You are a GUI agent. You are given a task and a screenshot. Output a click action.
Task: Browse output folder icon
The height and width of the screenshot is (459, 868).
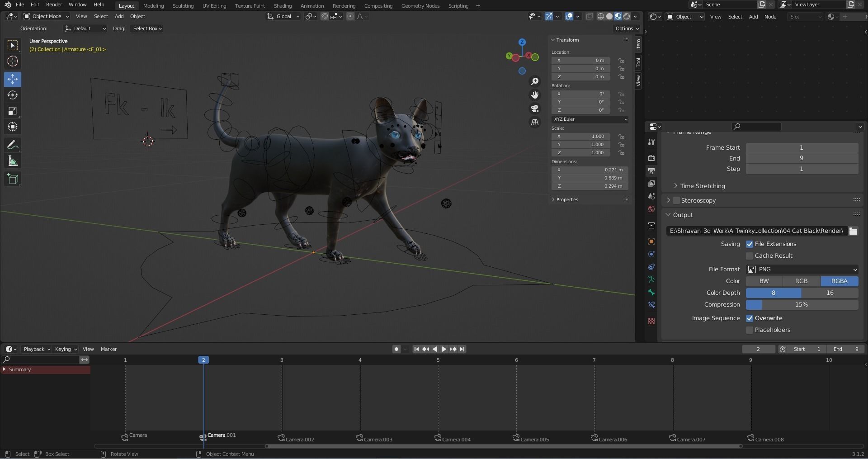point(853,231)
